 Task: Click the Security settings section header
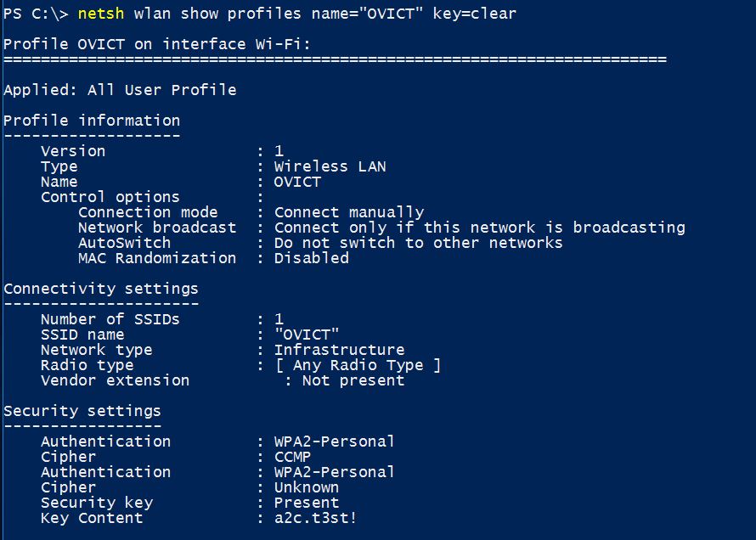pos(82,411)
